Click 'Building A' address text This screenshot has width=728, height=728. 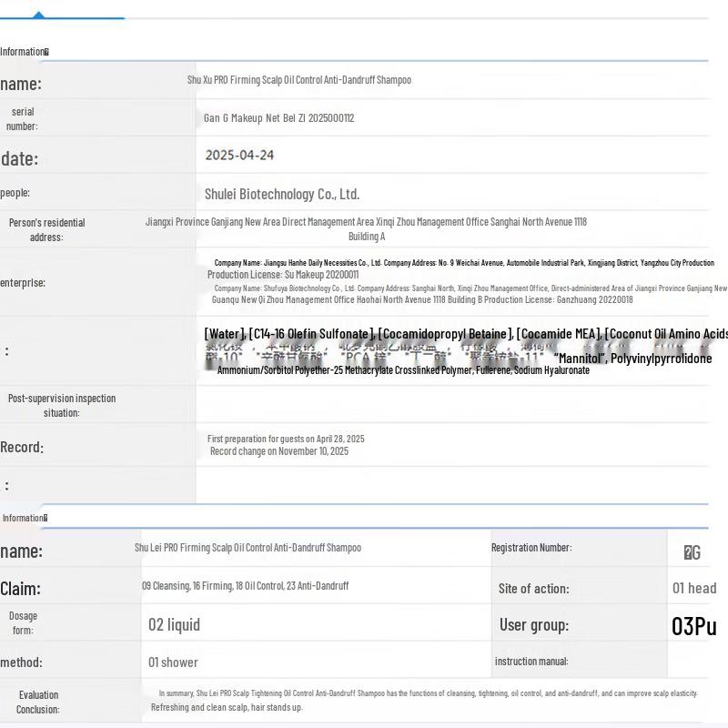(x=367, y=237)
